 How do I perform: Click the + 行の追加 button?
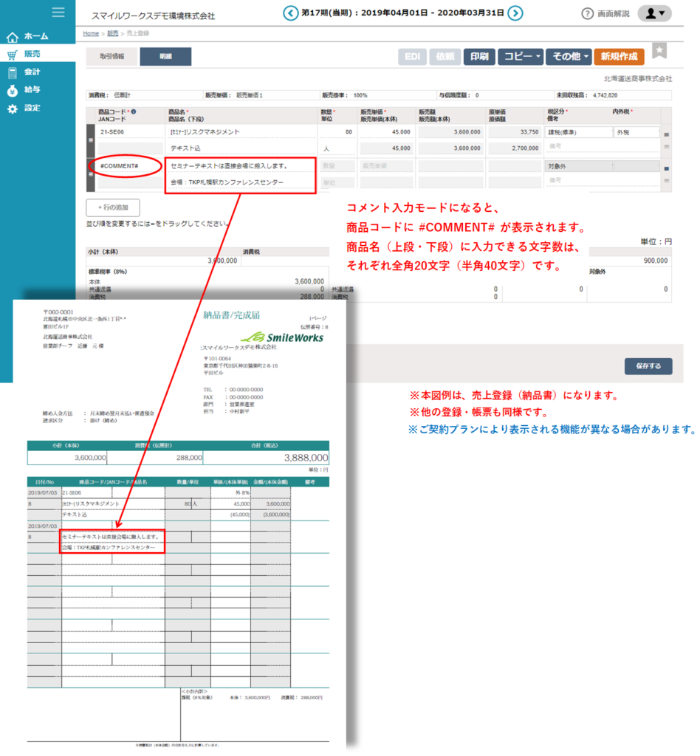[x=113, y=207]
